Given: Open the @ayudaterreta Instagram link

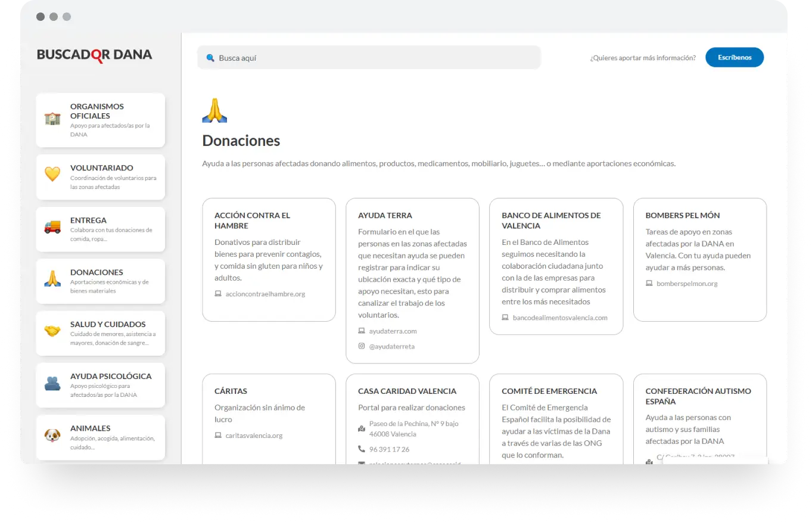Looking at the screenshot, I should (392, 346).
